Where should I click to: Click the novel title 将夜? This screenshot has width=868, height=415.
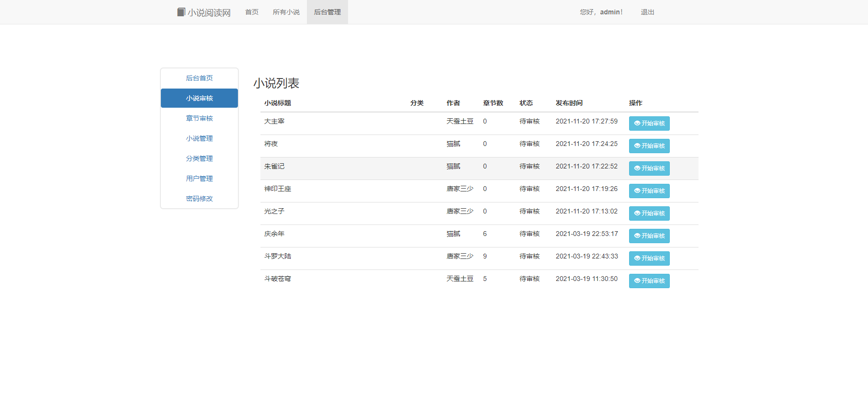pos(271,144)
